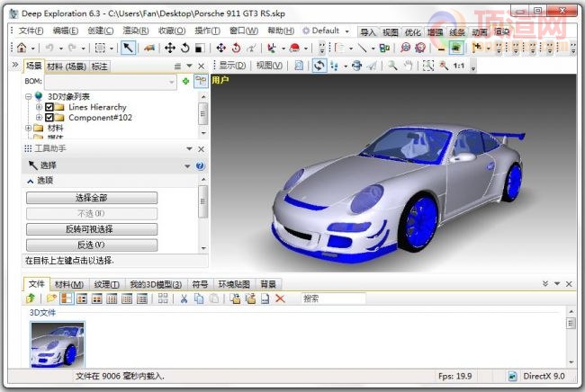Click the diagonal line drawing tool
585x392 pixels.
click(362, 48)
